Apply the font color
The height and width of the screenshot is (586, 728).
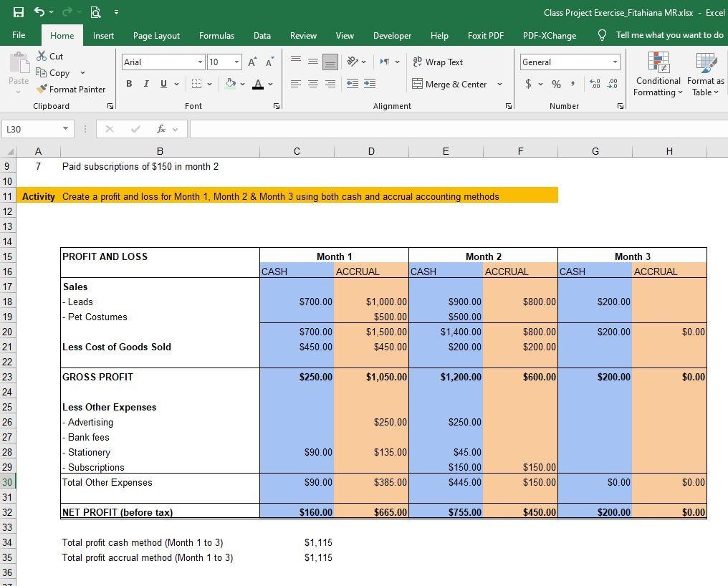(258, 84)
